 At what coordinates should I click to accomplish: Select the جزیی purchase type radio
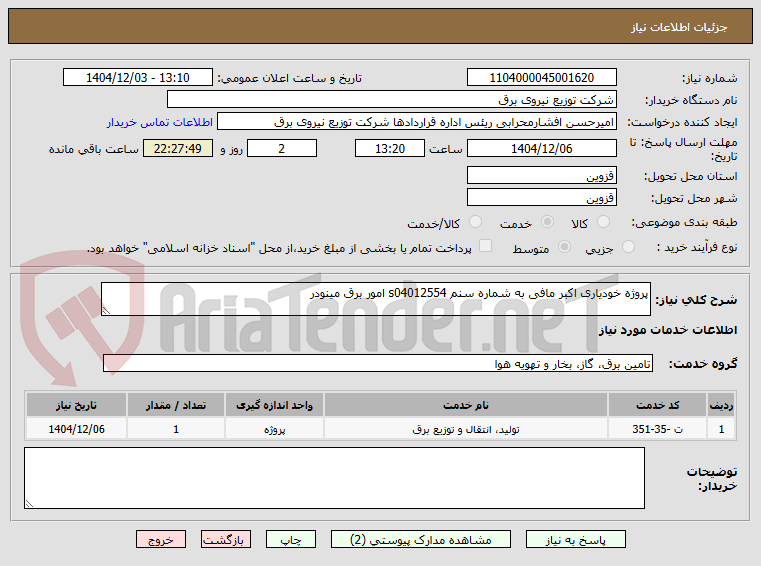pos(628,247)
